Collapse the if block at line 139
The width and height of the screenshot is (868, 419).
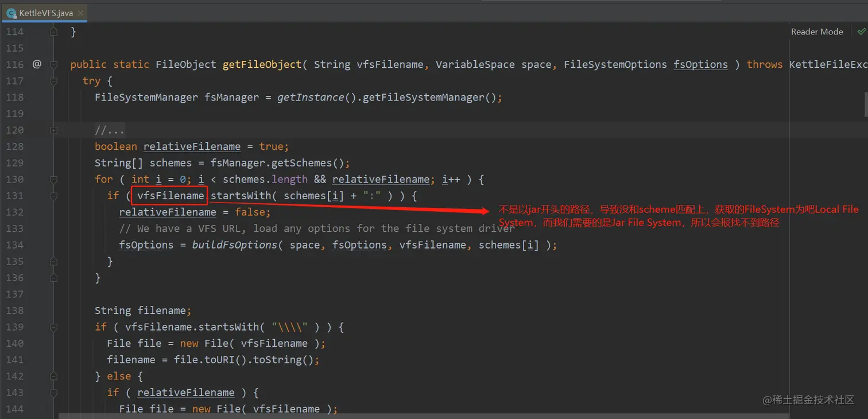click(53, 327)
